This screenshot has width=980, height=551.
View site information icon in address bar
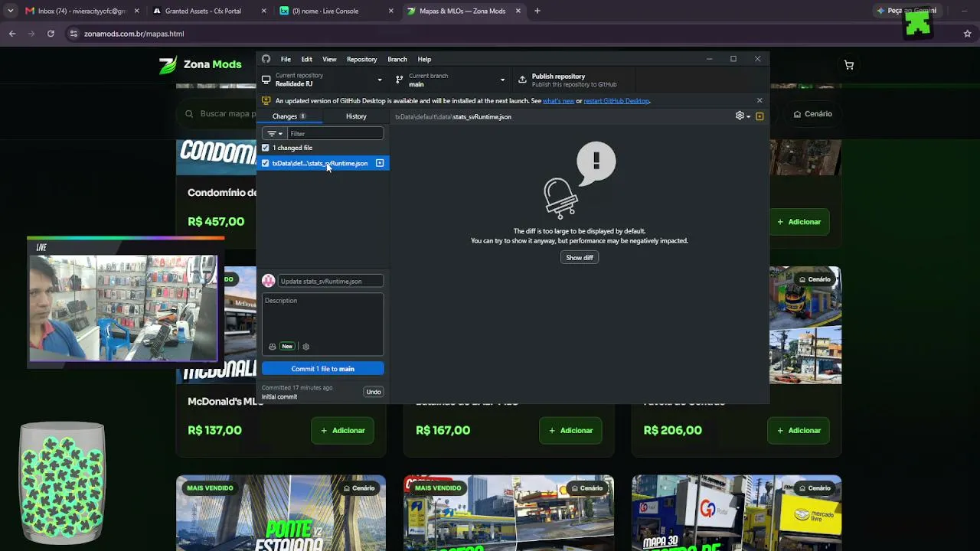point(73,34)
